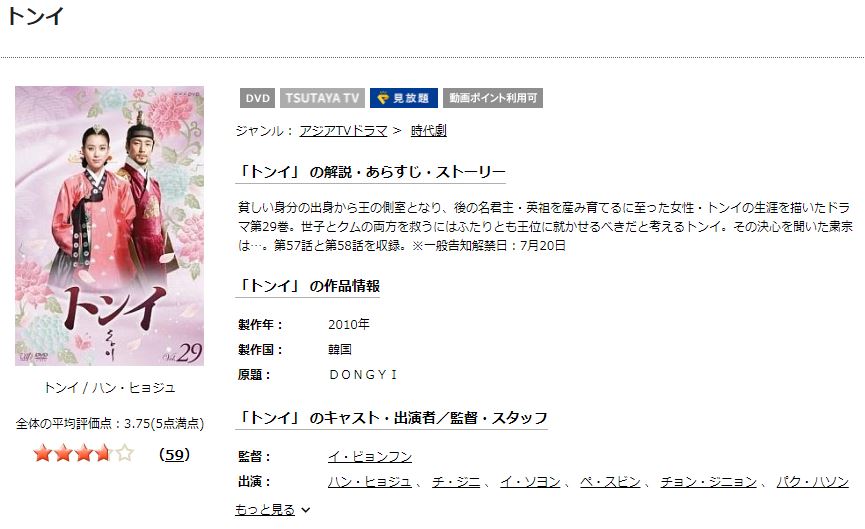Click the 「トンイ」の作品情報 heading
This screenshot has width=865, height=529.
tap(308, 286)
